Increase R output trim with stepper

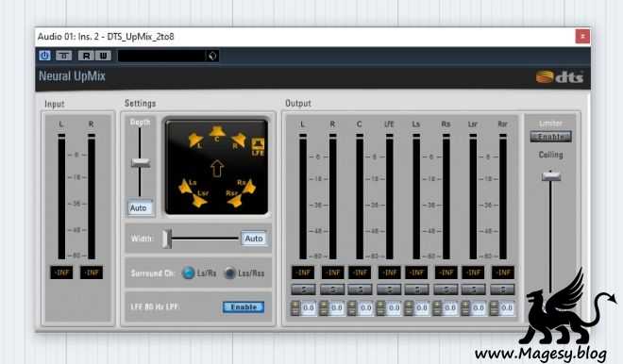(x=324, y=305)
